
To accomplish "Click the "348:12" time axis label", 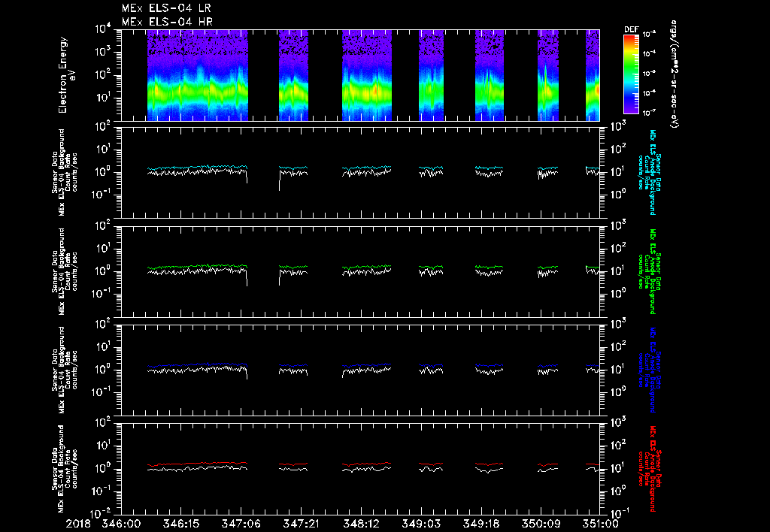I will coord(360,524).
